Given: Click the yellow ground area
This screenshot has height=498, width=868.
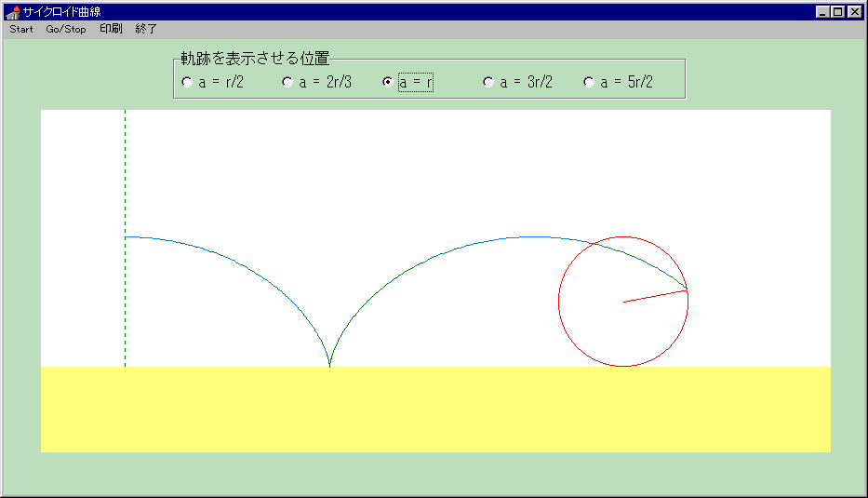Looking at the screenshot, I should tap(435, 410).
